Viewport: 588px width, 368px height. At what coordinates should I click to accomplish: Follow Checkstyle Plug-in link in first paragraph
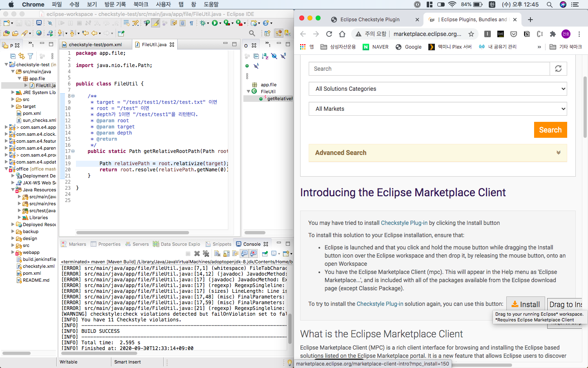tap(404, 223)
